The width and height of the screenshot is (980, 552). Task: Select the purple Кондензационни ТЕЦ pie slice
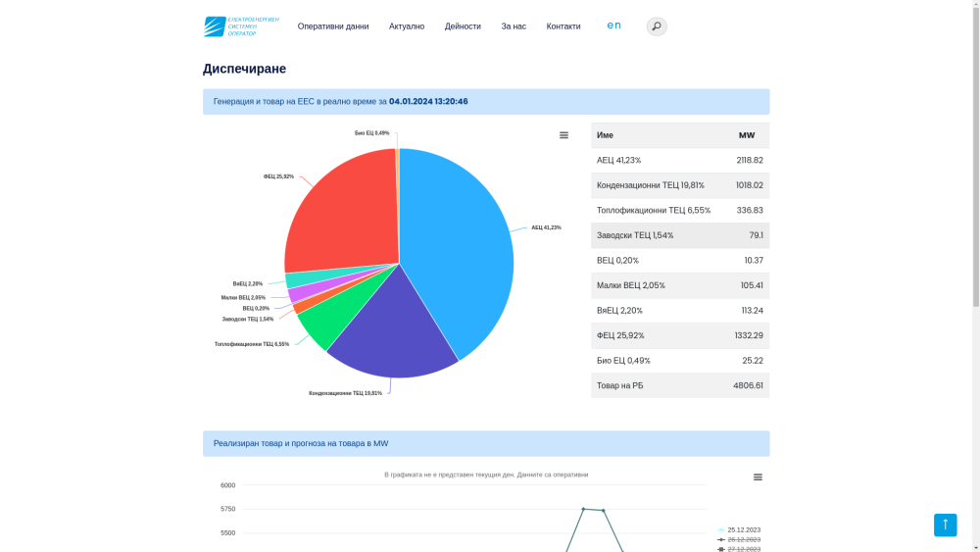pyautogui.click(x=392, y=333)
